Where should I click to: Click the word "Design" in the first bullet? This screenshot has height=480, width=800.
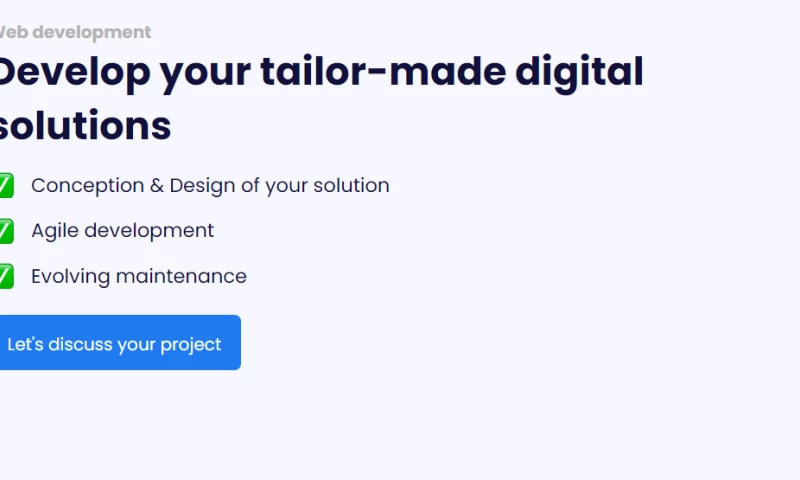[198, 185]
